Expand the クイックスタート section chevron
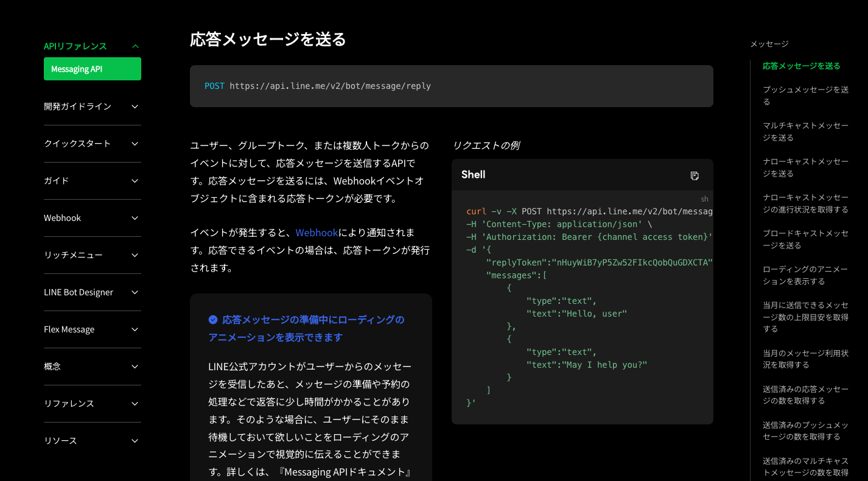This screenshot has width=868, height=481. 135,144
